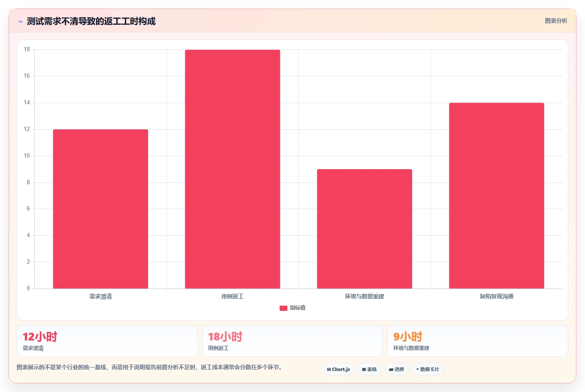Click the red 指标值 legend color swatch

tap(283, 308)
